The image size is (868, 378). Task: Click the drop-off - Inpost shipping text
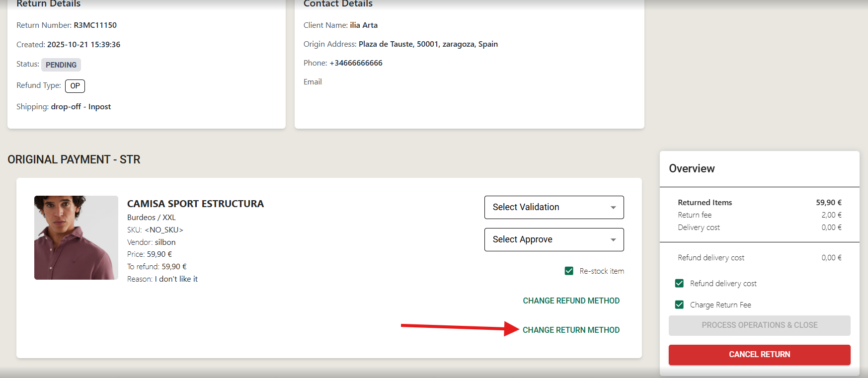[80, 107]
